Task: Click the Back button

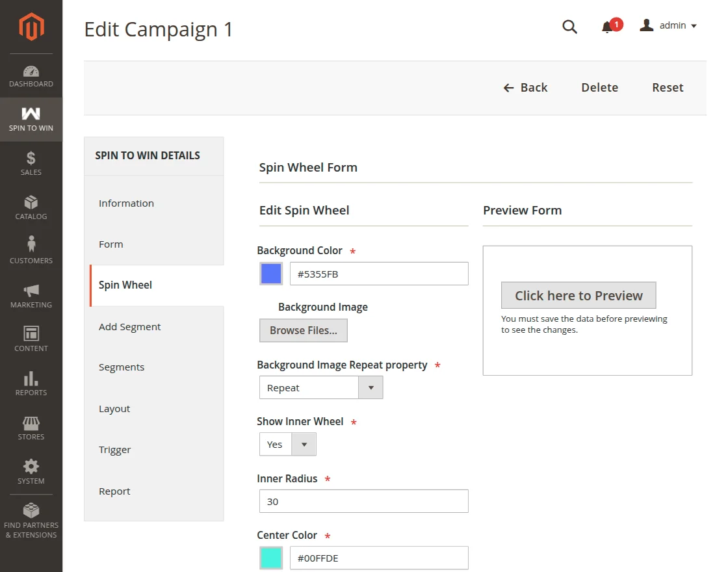Action: (525, 88)
